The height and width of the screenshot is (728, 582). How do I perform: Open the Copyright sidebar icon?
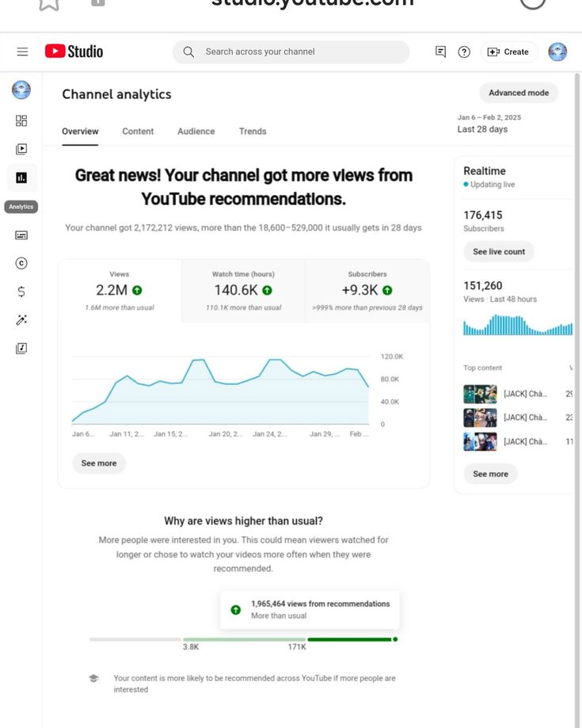pyautogui.click(x=21, y=263)
